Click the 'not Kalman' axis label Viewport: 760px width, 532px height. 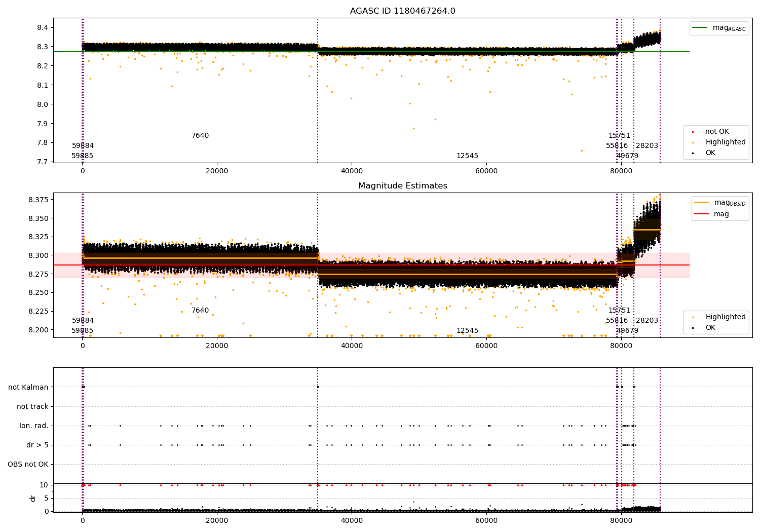point(28,387)
